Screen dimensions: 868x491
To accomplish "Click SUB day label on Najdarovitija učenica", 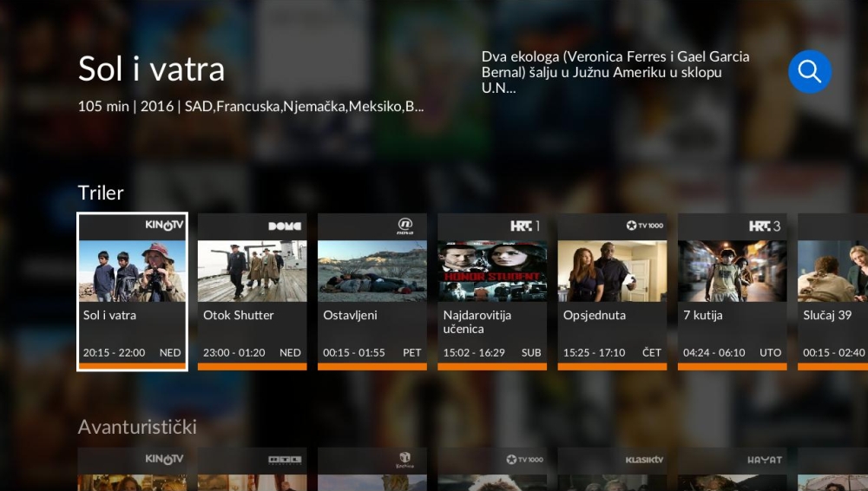I will click(531, 352).
